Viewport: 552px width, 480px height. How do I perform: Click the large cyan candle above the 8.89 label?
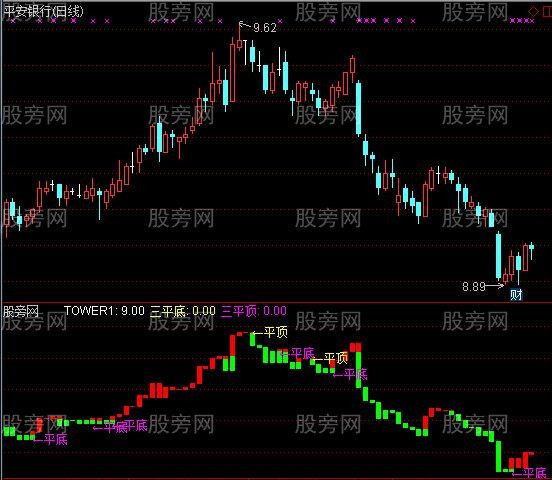[x=498, y=256]
